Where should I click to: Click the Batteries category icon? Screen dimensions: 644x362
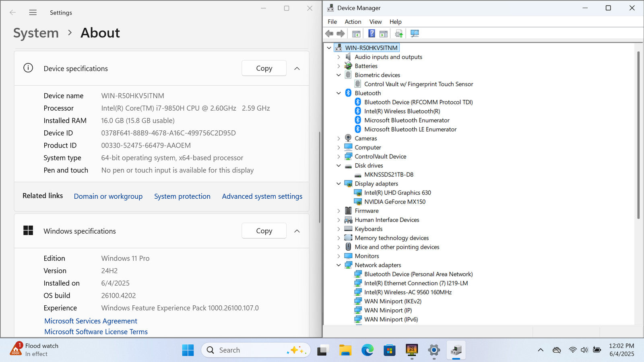click(348, 66)
